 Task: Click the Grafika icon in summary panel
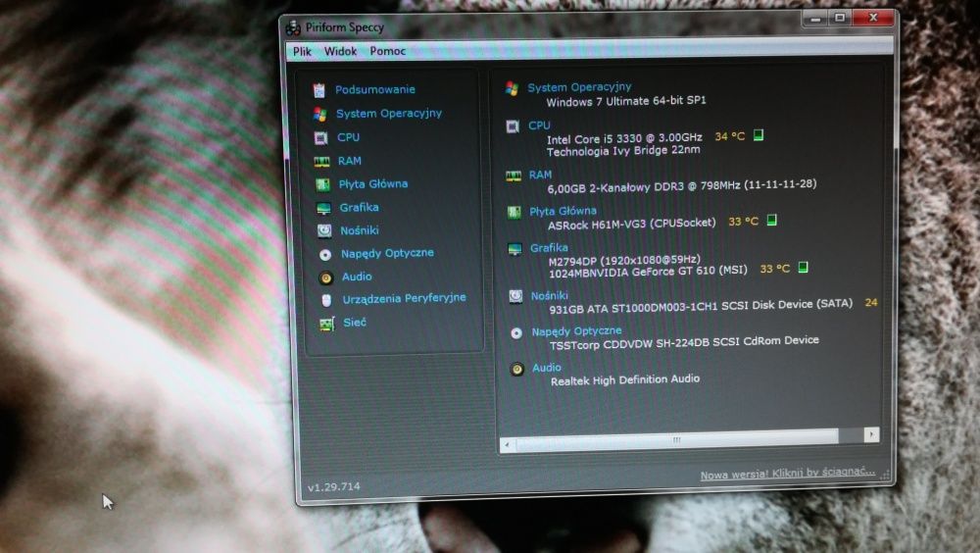pos(514,250)
